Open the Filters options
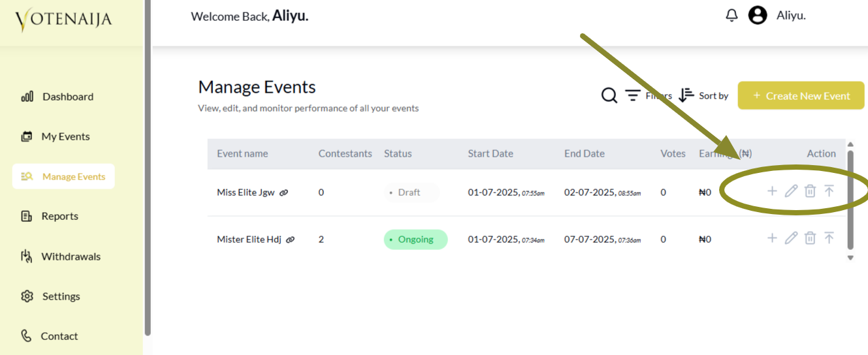868x355 pixels. point(648,96)
